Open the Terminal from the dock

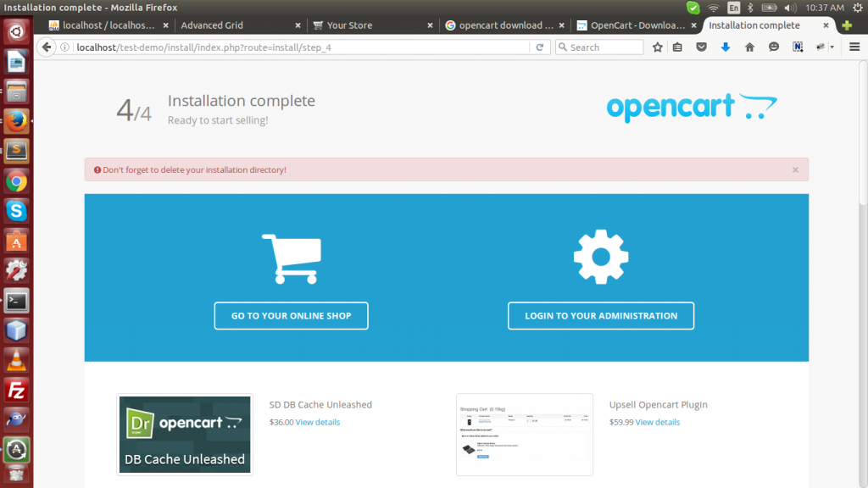[16, 301]
